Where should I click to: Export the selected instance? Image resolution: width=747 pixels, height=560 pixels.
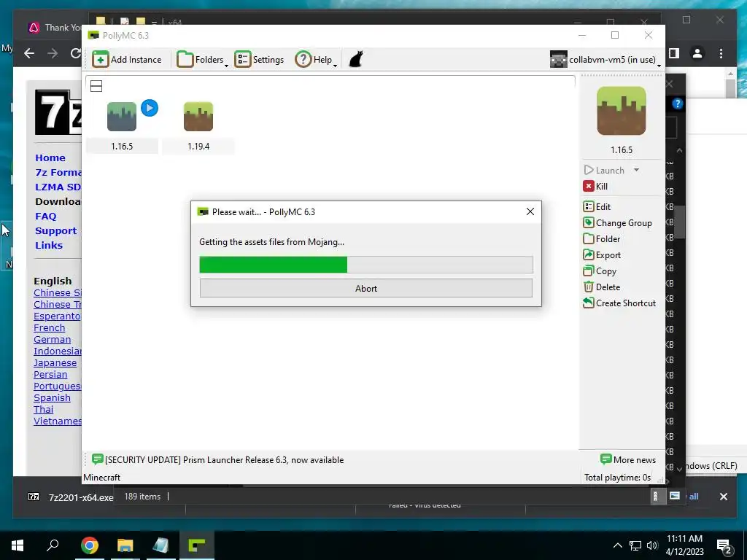[602, 255]
